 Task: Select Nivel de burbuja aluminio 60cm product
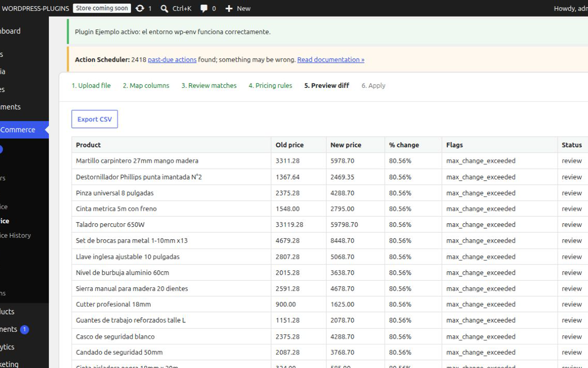tap(122, 273)
